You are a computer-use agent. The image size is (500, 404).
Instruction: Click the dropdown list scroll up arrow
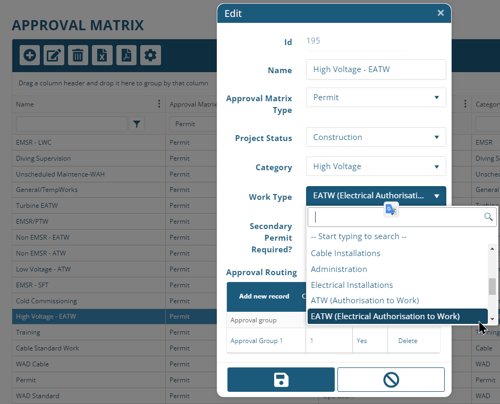[492, 249]
